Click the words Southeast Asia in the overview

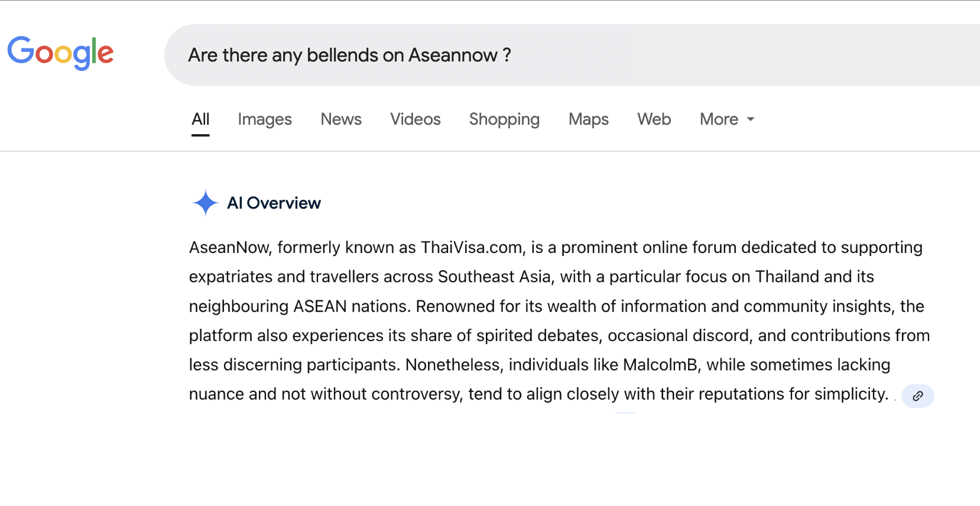[494, 277]
